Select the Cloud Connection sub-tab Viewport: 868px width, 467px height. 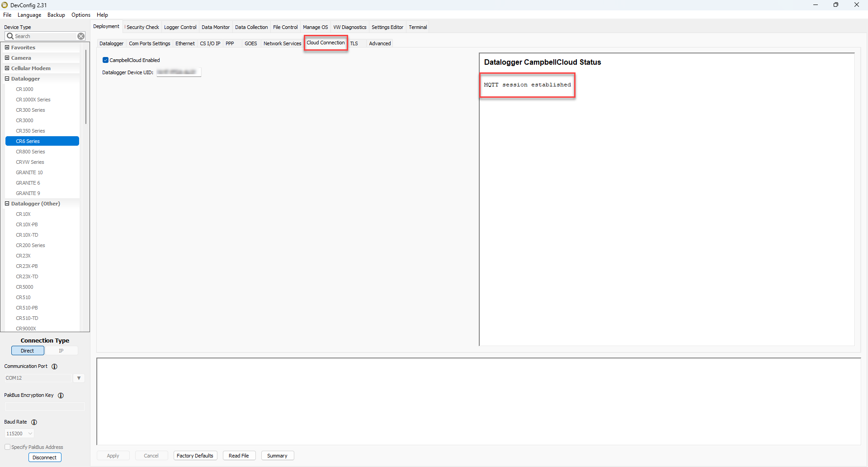point(325,43)
